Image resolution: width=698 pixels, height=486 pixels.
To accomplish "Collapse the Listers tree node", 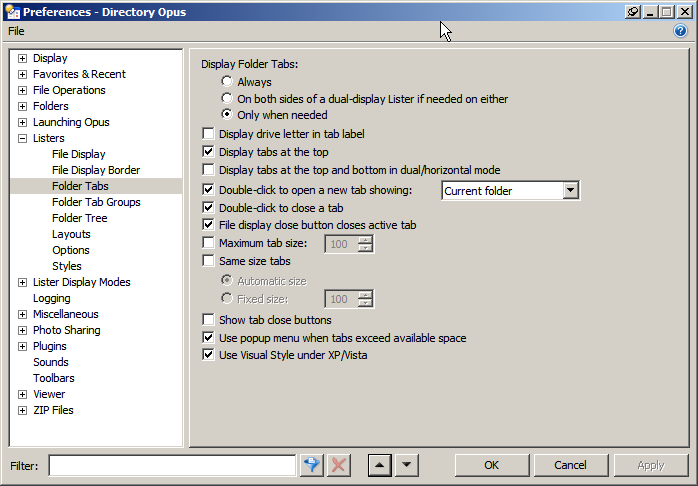I will 22,138.
